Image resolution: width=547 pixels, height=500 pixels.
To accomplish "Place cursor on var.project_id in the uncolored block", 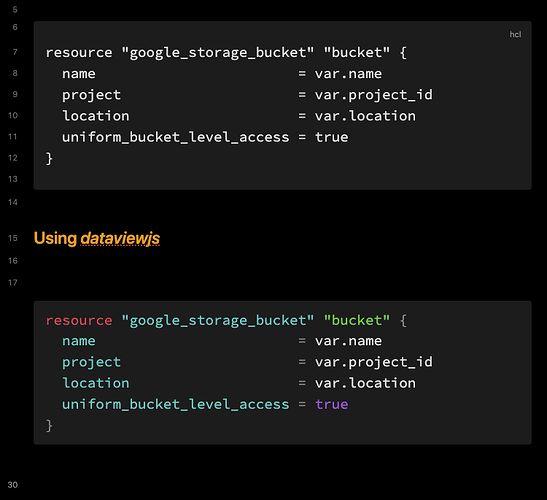I will 374,95.
